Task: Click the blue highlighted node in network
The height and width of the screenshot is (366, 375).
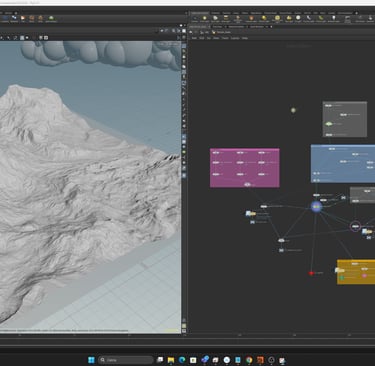Action: coord(316,207)
